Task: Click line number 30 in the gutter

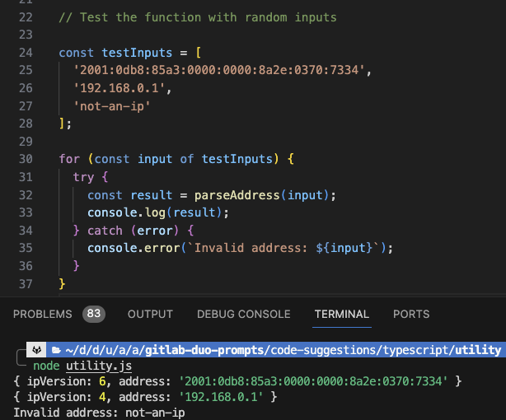Action: [x=26, y=159]
